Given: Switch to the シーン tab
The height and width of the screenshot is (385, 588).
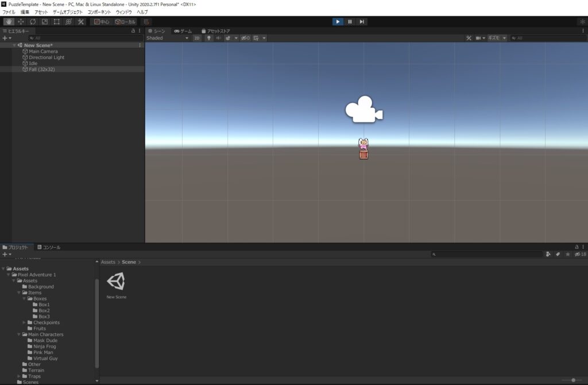Looking at the screenshot, I should pyautogui.click(x=157, y=31).
